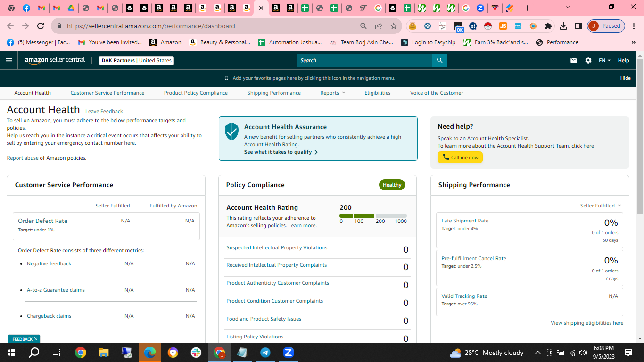Click the search magnifier button in Seller Central
Image resolution: width=644 pixels, height=362 pixels.
(x=439, y=60)
